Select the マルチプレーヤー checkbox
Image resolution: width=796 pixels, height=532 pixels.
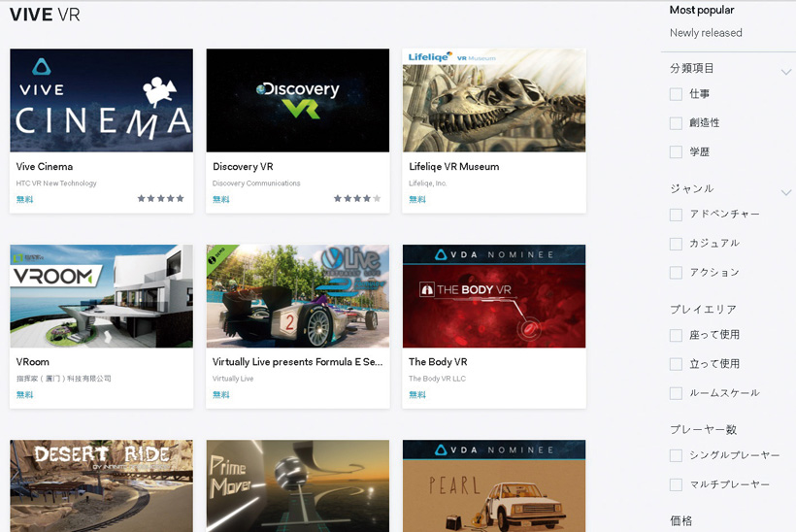click(x=676, y=484)
